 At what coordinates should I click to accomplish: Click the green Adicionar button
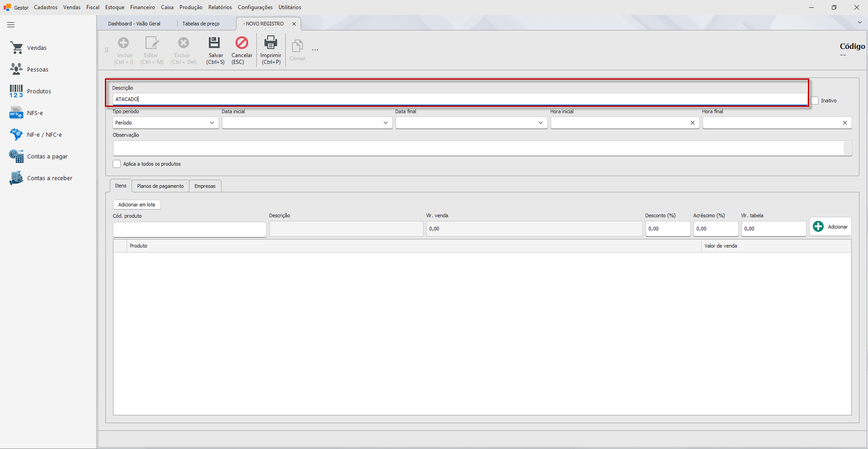pos(831,227)
